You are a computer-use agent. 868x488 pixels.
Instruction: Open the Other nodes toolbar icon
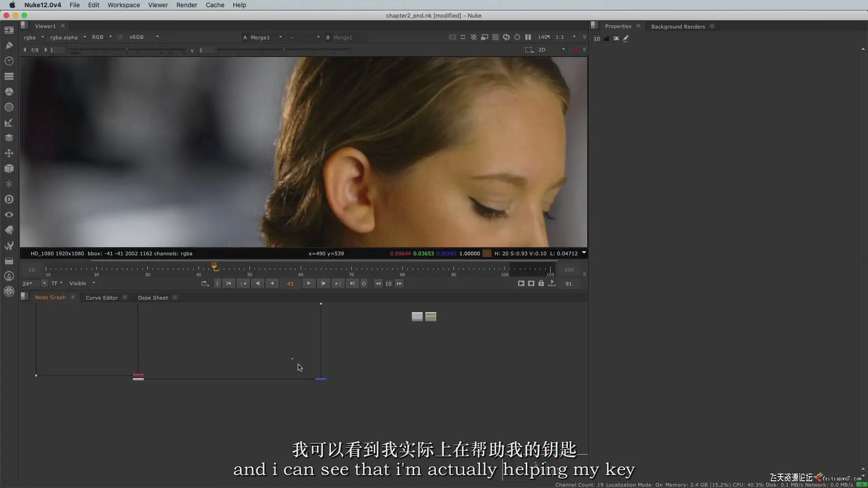pyautogui.click(x=9, y=261)
